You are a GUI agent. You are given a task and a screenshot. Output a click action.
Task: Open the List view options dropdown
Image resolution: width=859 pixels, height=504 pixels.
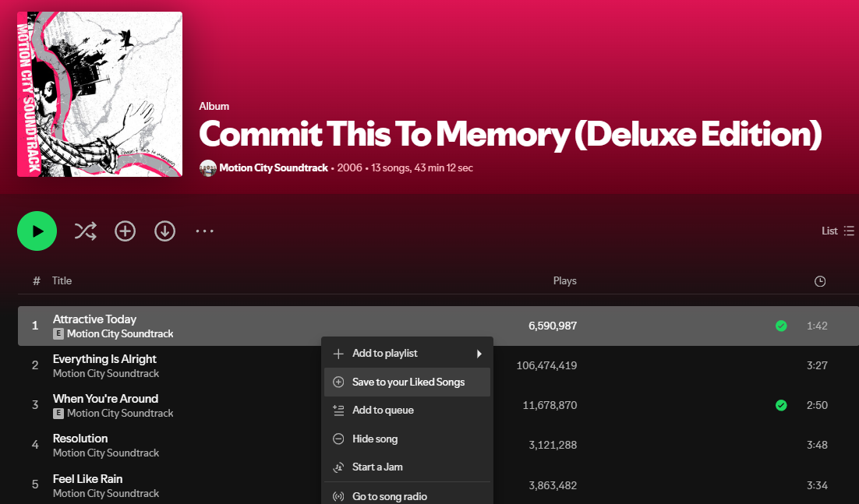tap(838, 231)
